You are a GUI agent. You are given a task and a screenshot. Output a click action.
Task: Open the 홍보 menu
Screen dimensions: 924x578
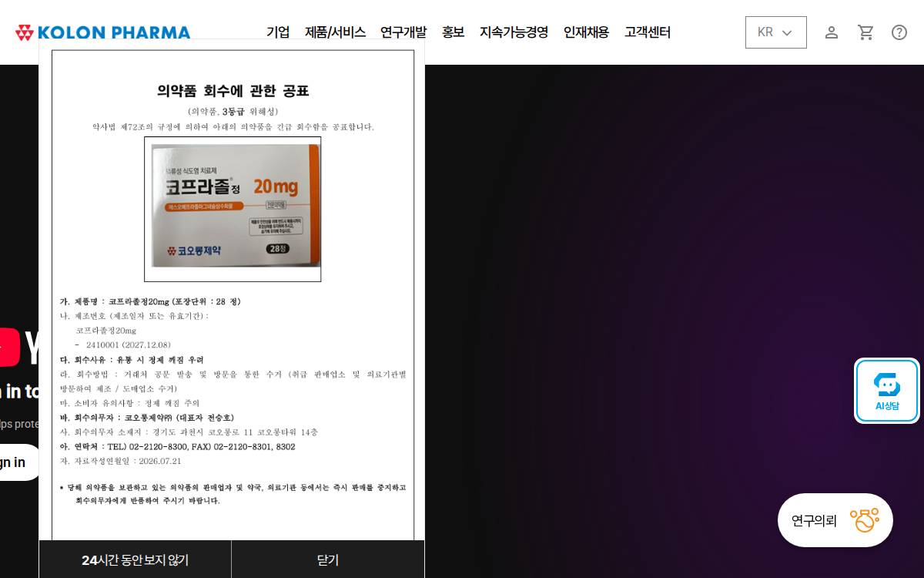click(x=454, y=32)
